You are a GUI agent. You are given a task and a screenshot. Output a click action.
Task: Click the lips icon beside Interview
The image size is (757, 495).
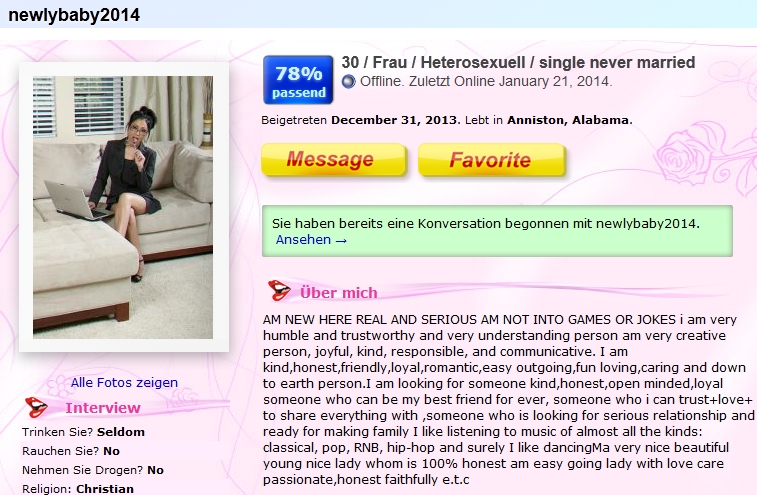[x=37, y=407]
